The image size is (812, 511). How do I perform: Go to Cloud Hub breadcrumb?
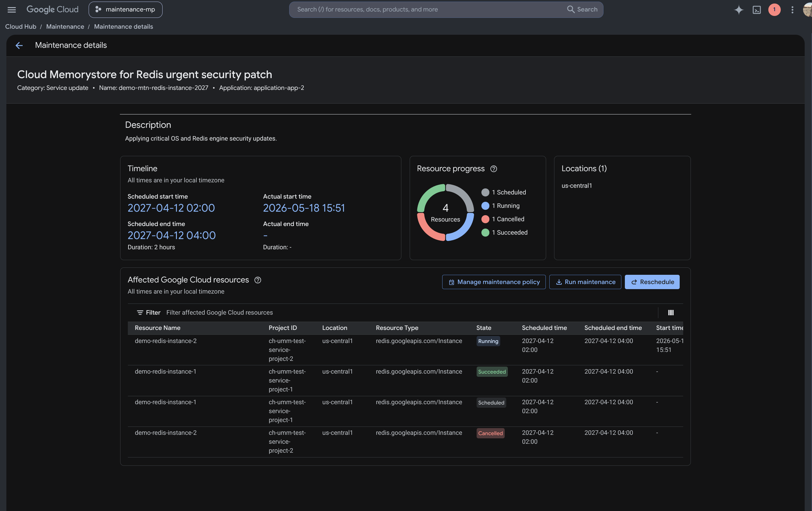click(x=21, y=27)
